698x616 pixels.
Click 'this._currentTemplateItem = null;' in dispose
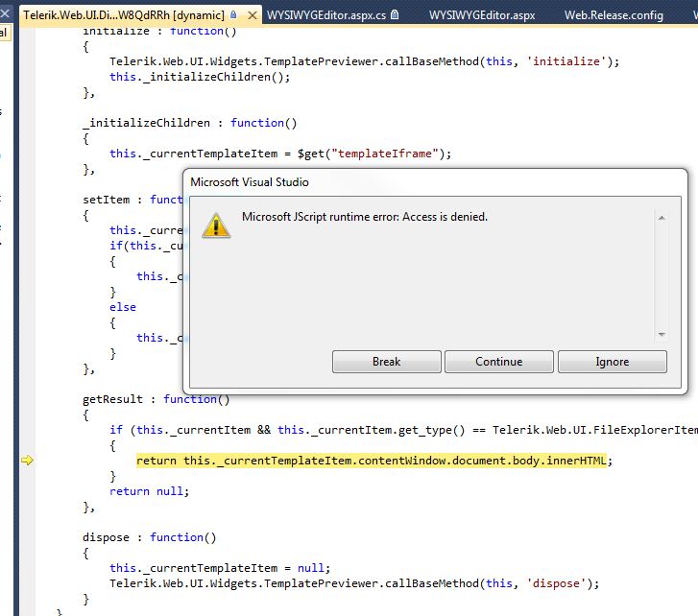coord(220,568)
